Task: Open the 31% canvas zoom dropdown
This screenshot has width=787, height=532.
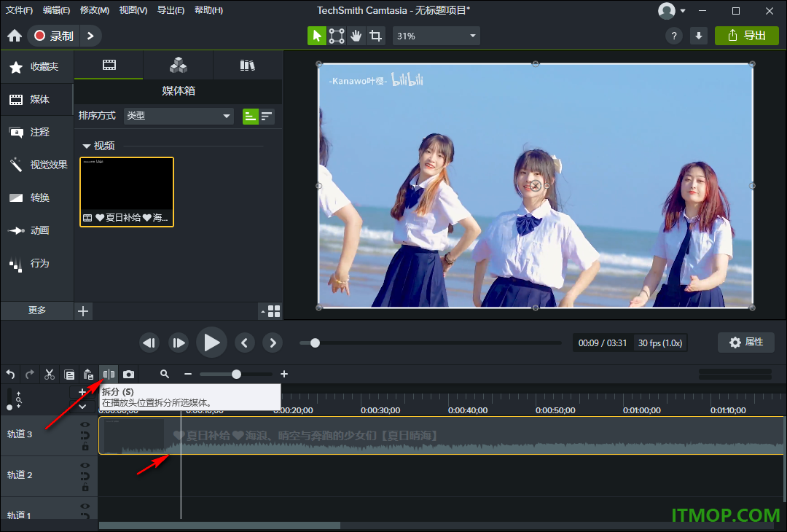Action: pos(436,36)
